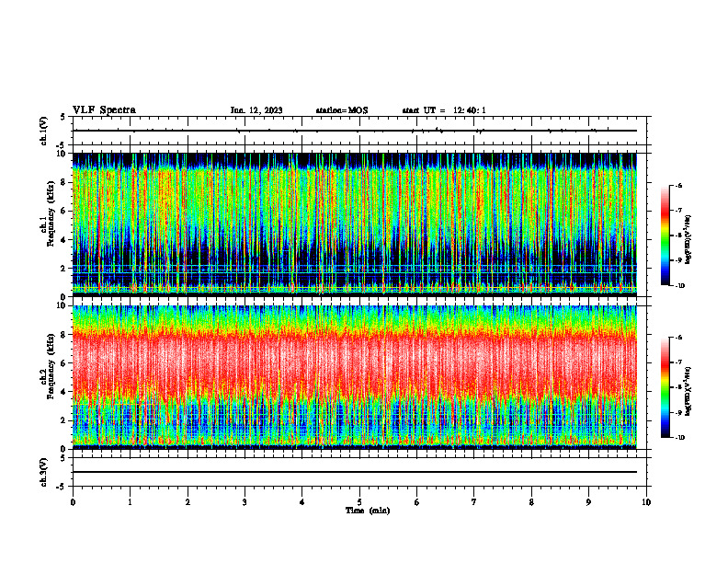Screen dimensions: 728x563
Task: Click ch.2 frequency axis "6" tick label
Action: click(x=64, y=363)
